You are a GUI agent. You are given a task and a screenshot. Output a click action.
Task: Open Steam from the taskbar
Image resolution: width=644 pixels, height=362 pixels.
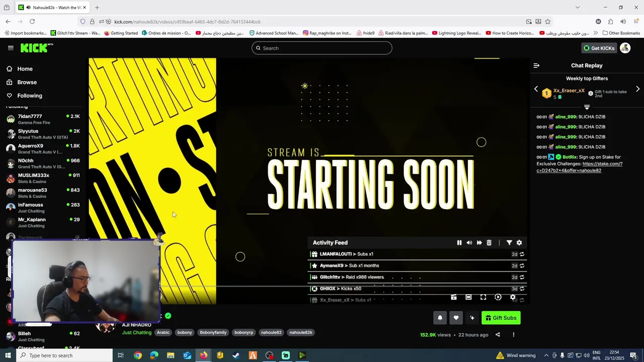point(236,355)
